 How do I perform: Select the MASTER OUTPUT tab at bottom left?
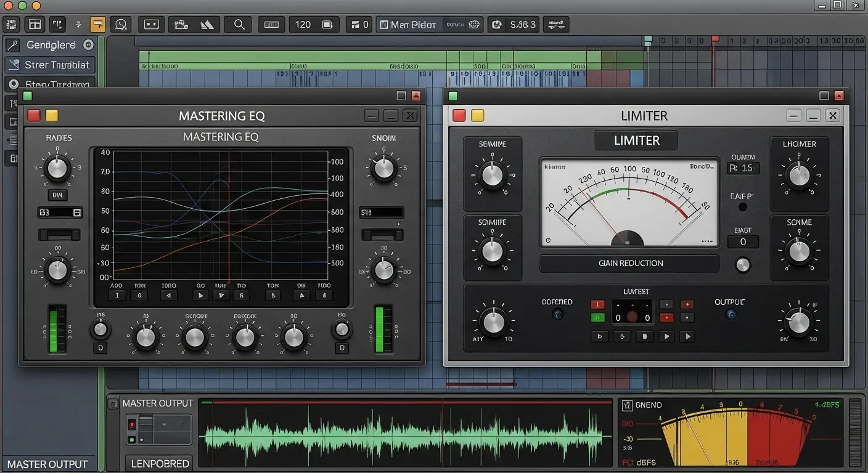pos(48,464)
